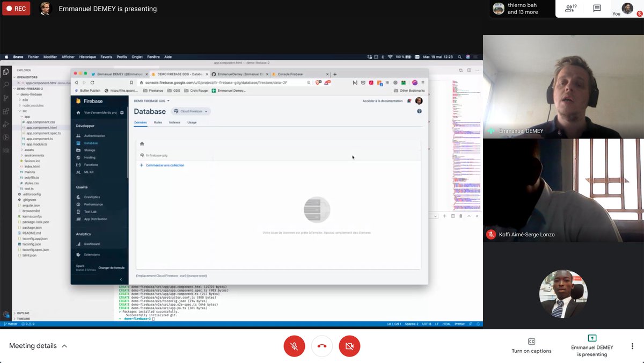Click Changer de formule
This screenshot has width=644, height=363.
(112, 267)
